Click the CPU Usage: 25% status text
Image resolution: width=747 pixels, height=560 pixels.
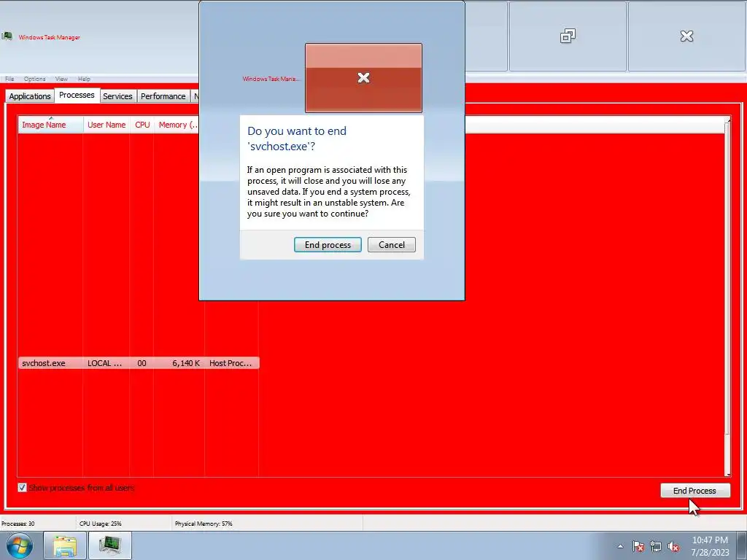coord(101,524)
